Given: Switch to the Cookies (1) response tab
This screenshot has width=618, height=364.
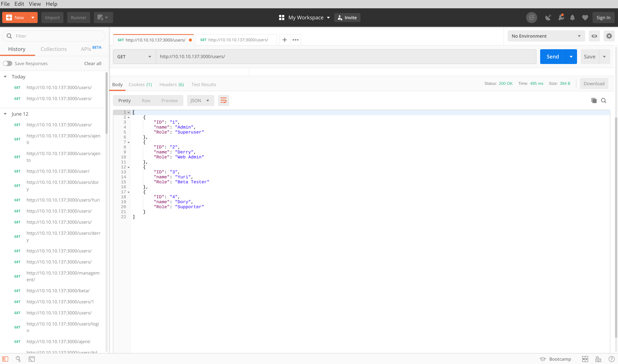Looking at the screenshot, I should coord(140,84).
